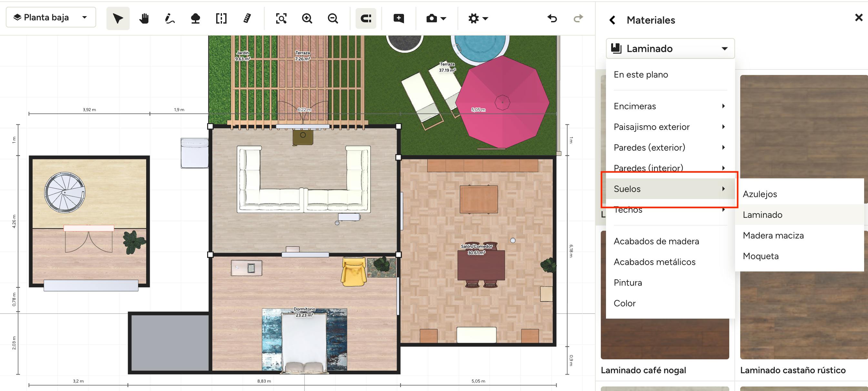
Task: Select the arrow pointer tool
Action: point(117,18)
